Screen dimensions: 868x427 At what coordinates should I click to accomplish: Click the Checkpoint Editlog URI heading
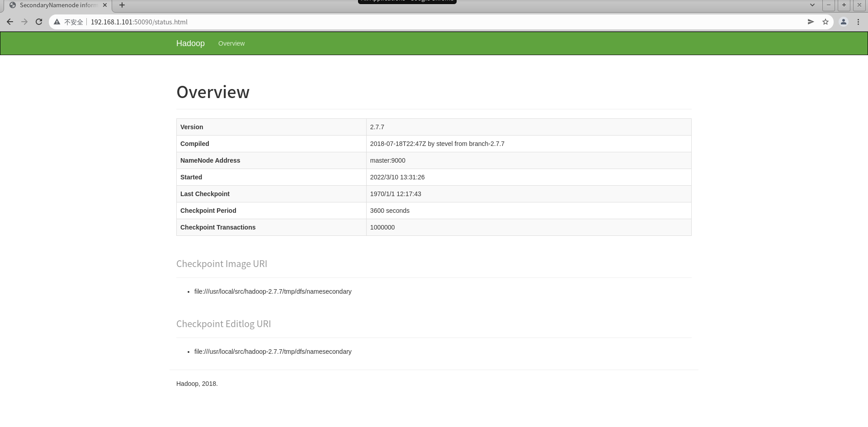[224, 324]
